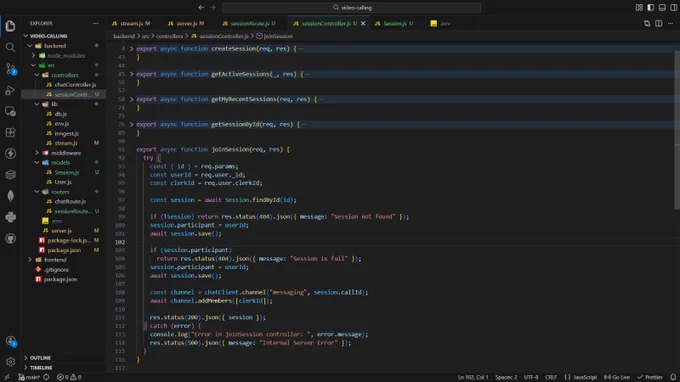The height and width of the screenshot is (382, 680).
Task: Open notifications bell in status bar
Action: point(673,377)
